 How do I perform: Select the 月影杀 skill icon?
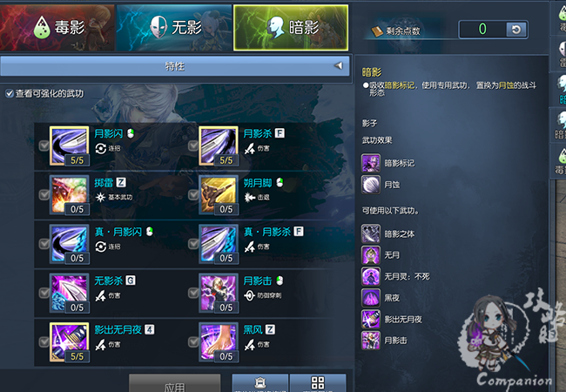point(219,145)
